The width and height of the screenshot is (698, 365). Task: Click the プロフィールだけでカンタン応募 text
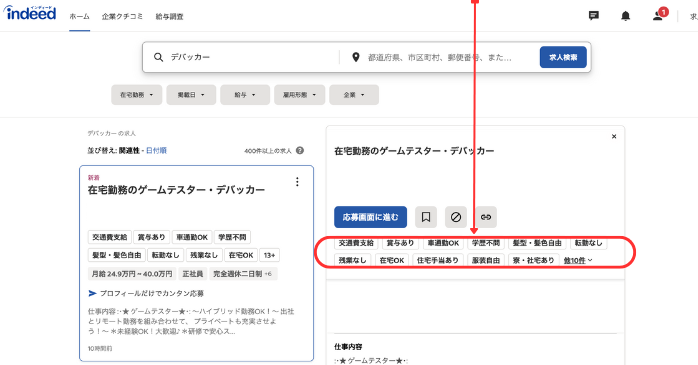[152, 293]
